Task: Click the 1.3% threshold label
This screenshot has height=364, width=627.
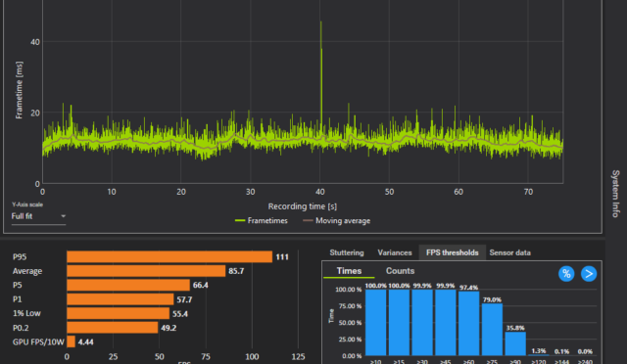Action: [539, 351]
